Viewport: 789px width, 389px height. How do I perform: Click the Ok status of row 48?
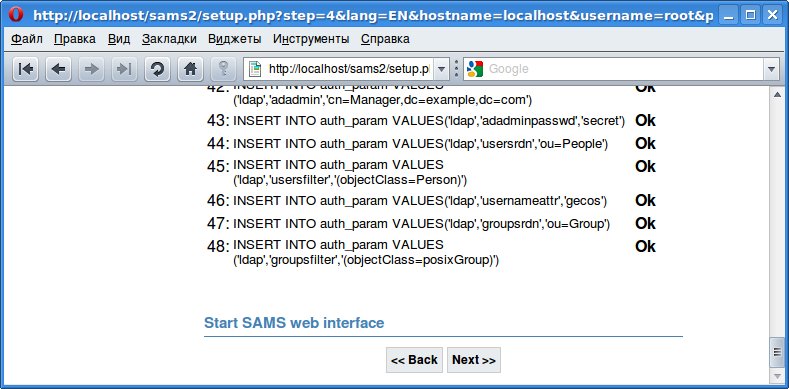point(645,246)
